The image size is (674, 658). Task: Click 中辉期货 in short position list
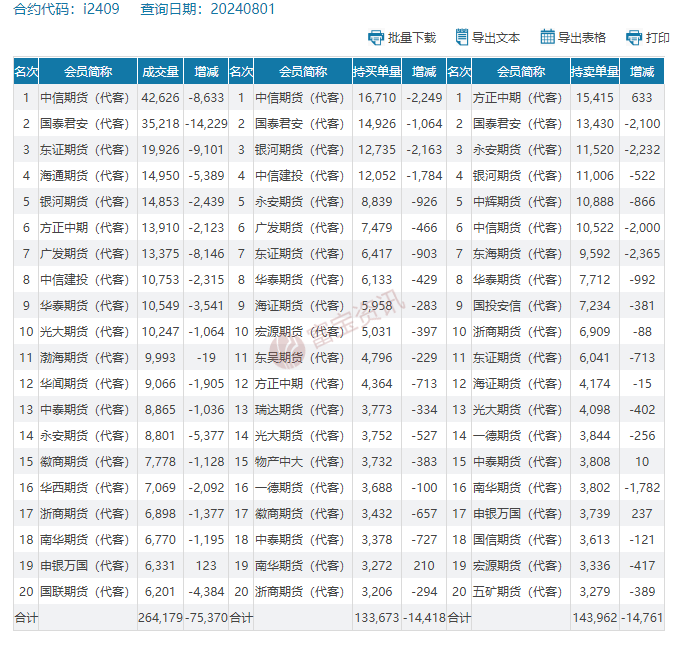point(518,202)
